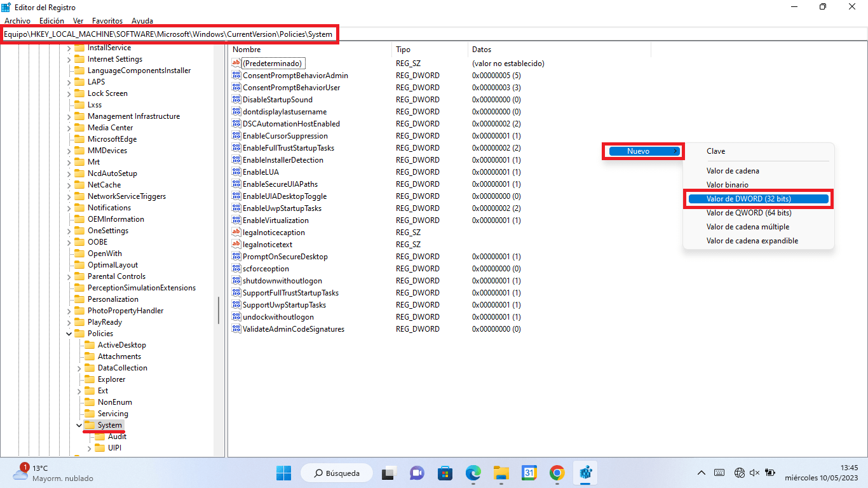Open the Favoritos menu
Screen dimensions: 868x488
(x=107, y=21)
